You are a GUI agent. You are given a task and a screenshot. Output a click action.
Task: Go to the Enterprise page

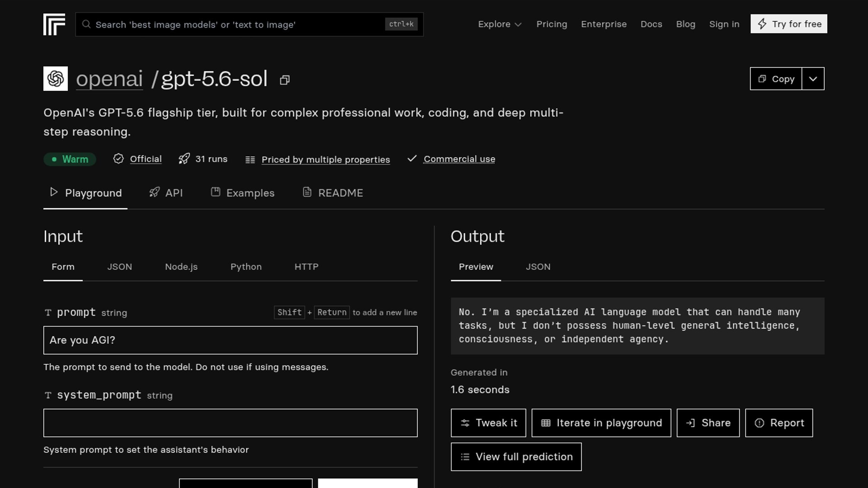(x=604, y=24)
